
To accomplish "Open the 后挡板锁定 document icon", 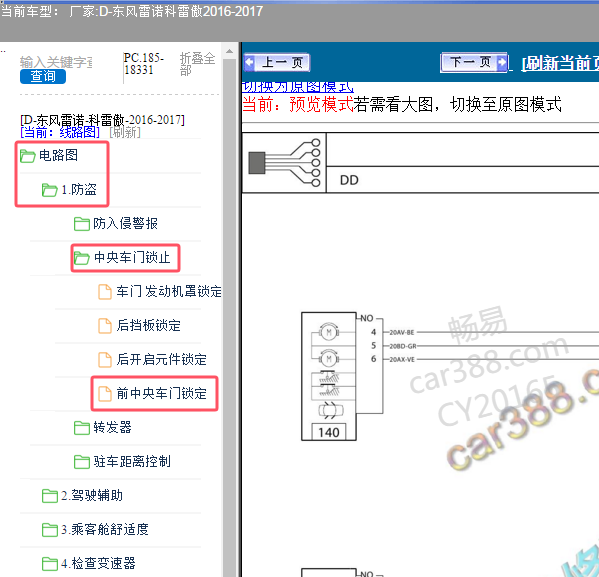I will (x=105, y=326).
